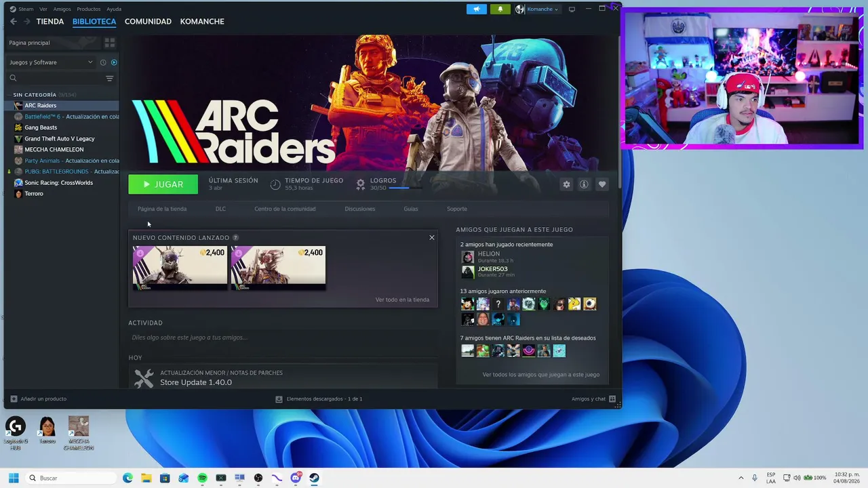Switch to the COMUNIDAD tab
868x488 pixels.
tap(148, 22)
